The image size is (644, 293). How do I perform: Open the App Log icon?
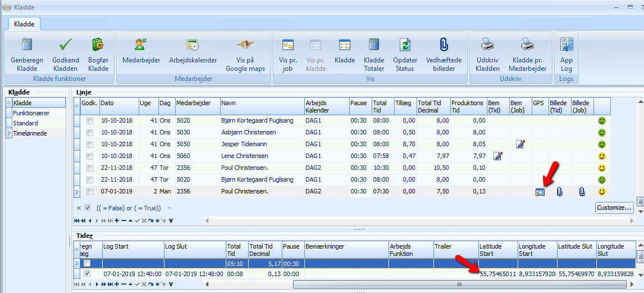tap(567, 46)
